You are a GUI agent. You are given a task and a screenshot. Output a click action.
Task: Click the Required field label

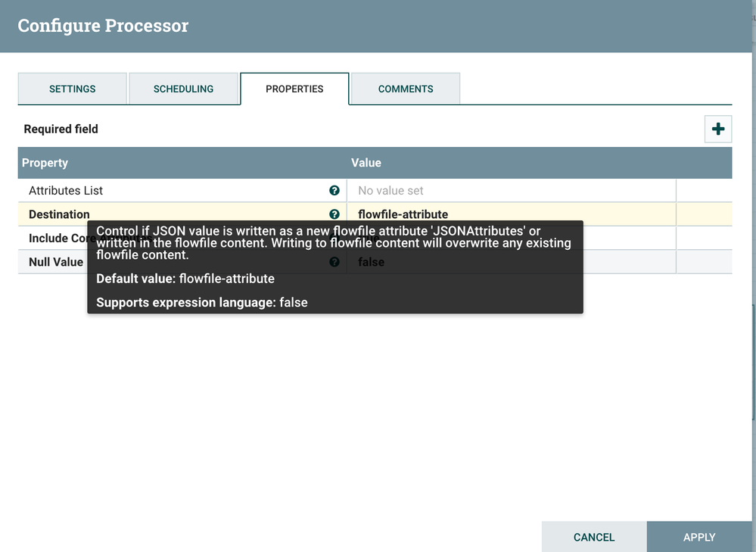61,129
